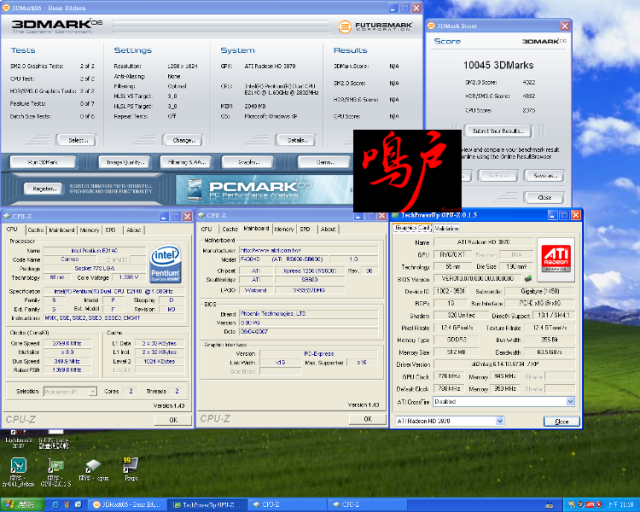
Task: Open the Start menu
Action: (22, 505)
